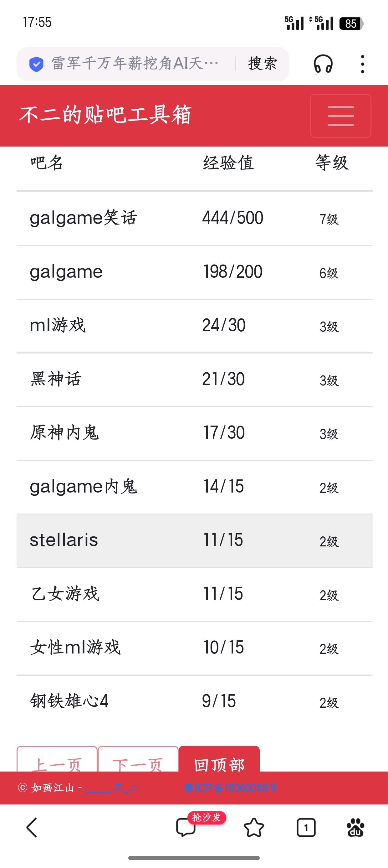This screenshot has height=868, width=388.
Task: Open the 不_二 author link
Action: [x=112, y=788]
